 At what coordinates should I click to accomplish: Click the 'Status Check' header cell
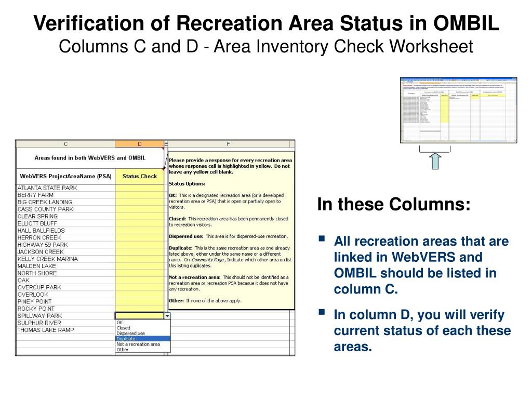click(x=139, y=176)
